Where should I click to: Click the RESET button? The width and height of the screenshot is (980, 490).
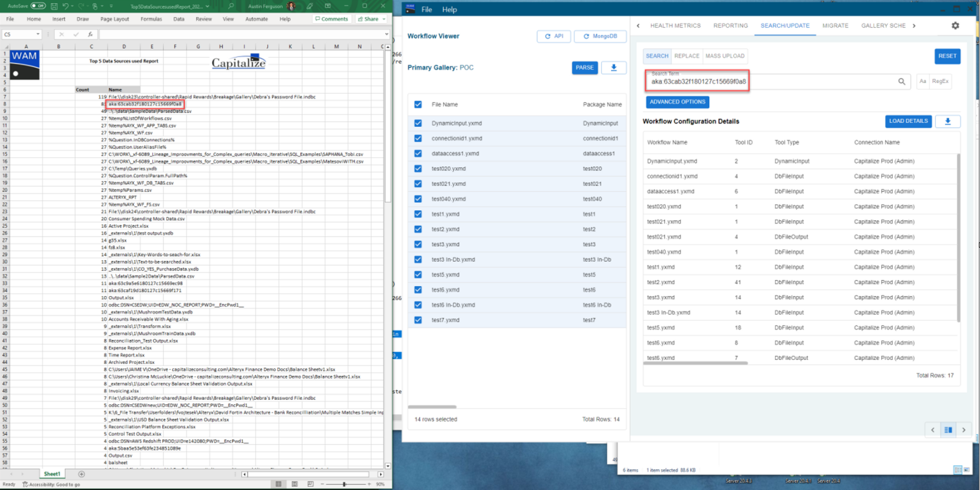tap(948, 56)
